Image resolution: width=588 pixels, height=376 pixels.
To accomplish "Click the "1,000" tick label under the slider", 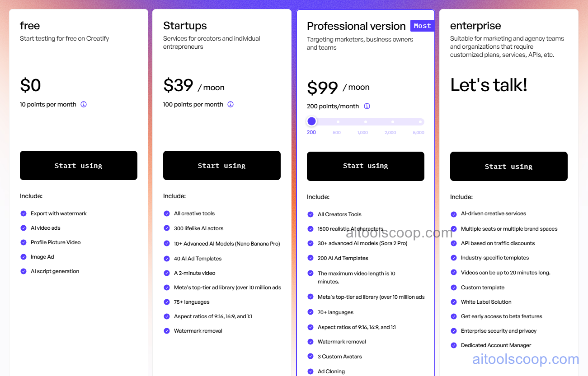I will click(x=362, y=132).
